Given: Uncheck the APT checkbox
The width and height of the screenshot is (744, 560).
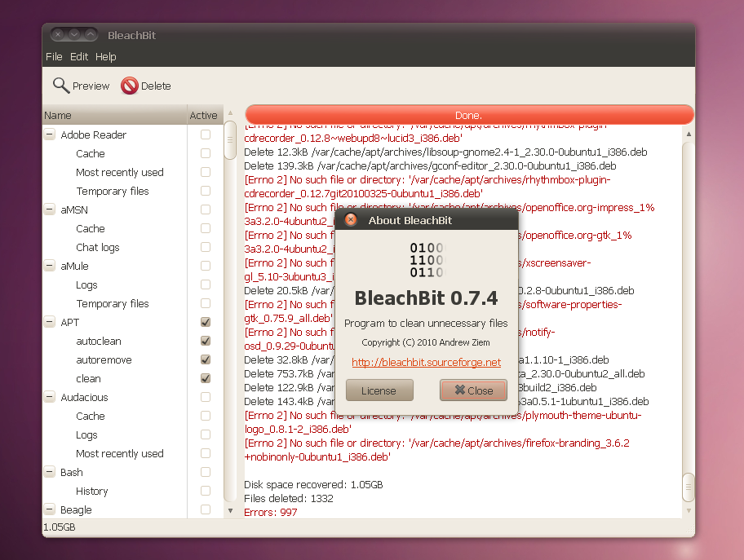Looking at the screenshot, I should pyautogui.click(x=206, y=322).
